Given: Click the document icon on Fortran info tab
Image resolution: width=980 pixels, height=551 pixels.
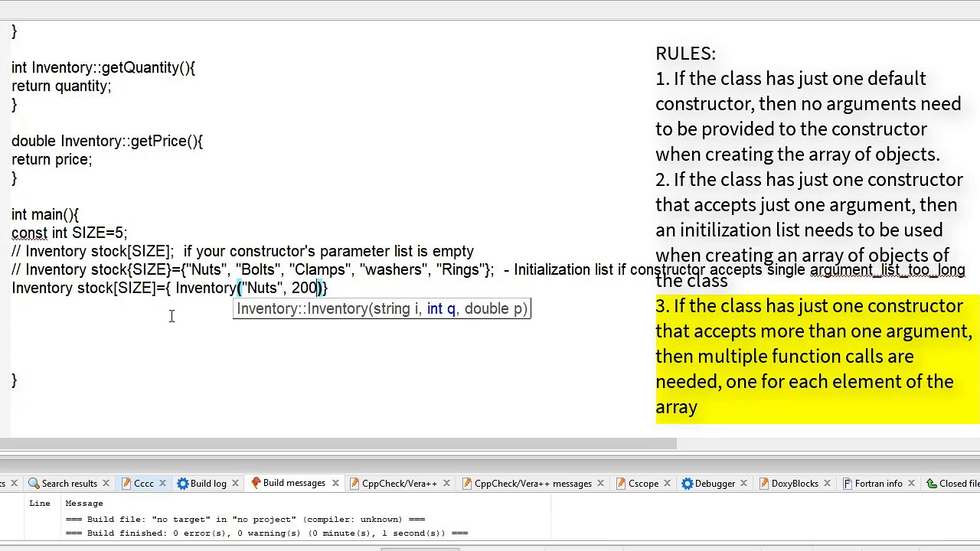Looking at the screenshot, I should click(848, 484).
